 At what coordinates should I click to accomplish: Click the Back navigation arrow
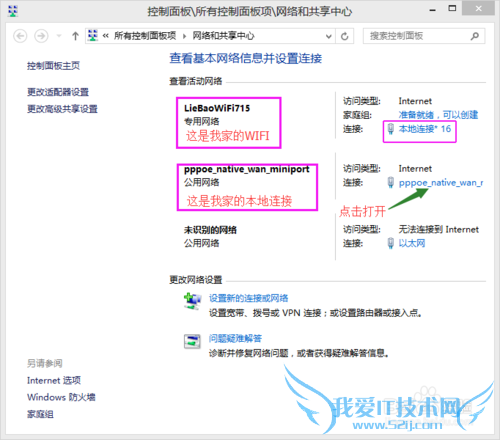coord(20,36)
